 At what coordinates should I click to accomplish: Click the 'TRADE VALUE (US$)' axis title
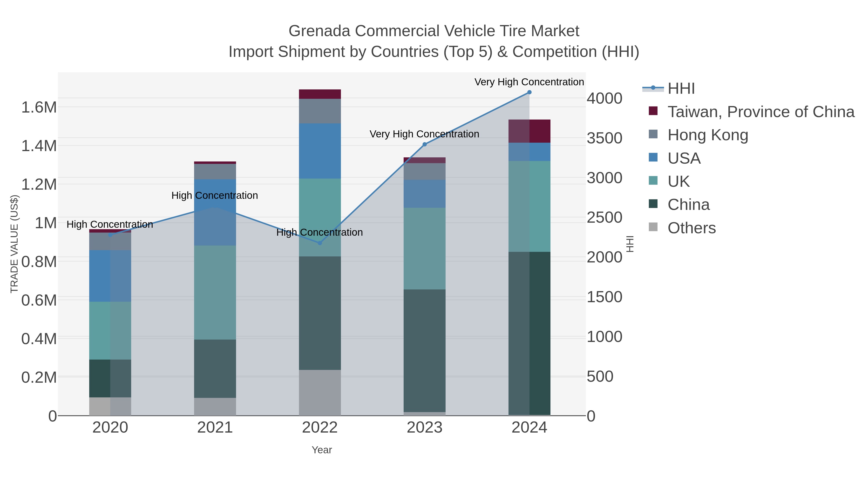pyautogui.click(x=14, y=244)
